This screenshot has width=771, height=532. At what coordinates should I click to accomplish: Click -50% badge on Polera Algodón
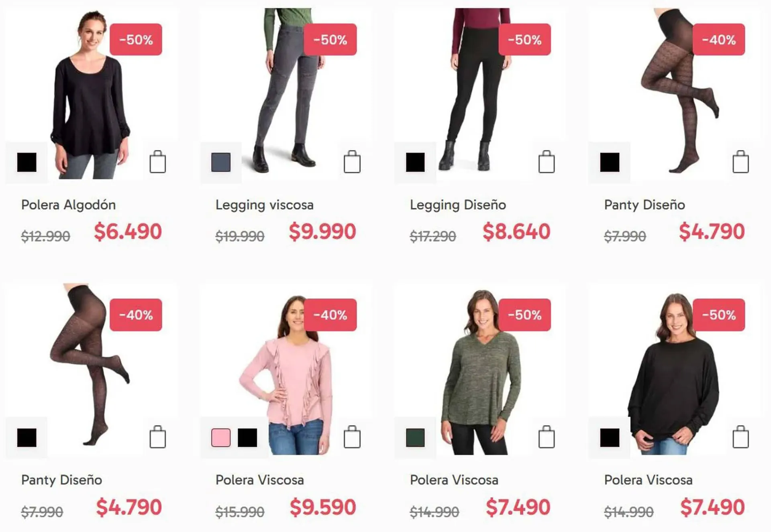point(136,40)
